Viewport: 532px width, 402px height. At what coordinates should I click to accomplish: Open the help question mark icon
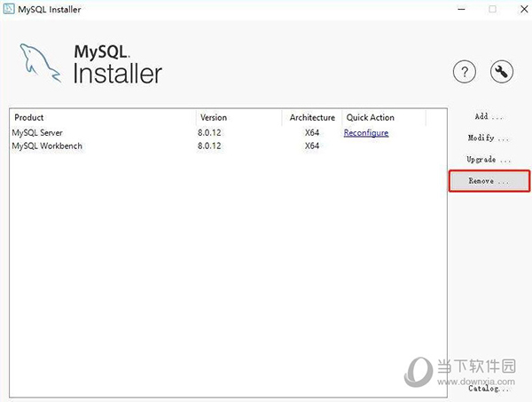465,72
